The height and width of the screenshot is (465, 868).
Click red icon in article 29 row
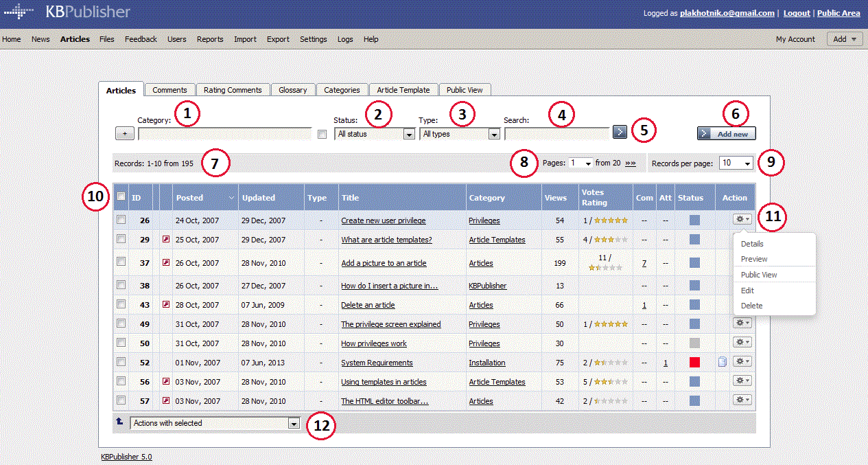[165, 240]
